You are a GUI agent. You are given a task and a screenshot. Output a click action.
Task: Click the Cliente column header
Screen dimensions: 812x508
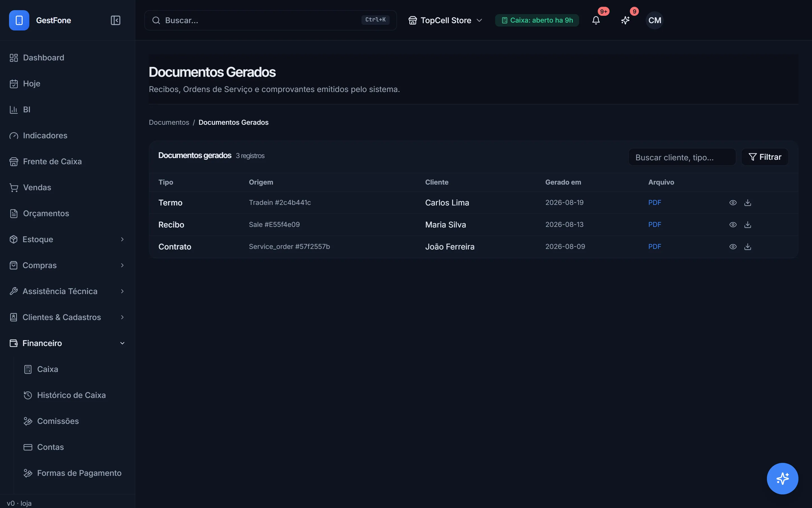pyautogui.click(x=436, y=182)
